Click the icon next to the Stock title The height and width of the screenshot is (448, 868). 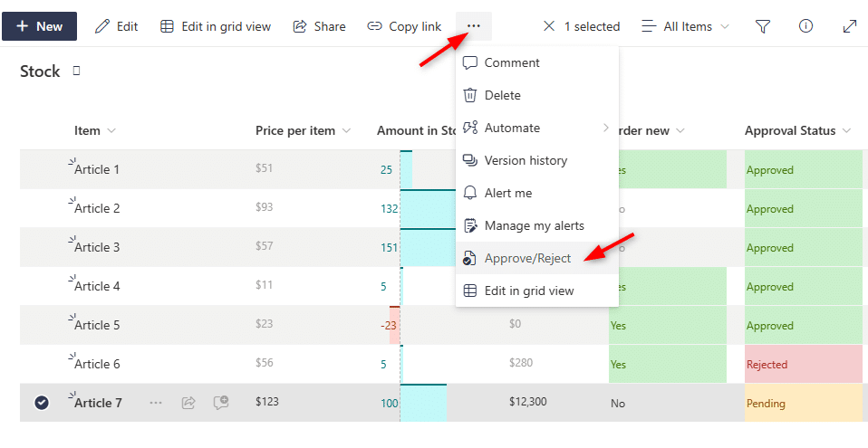coord(76,71)
